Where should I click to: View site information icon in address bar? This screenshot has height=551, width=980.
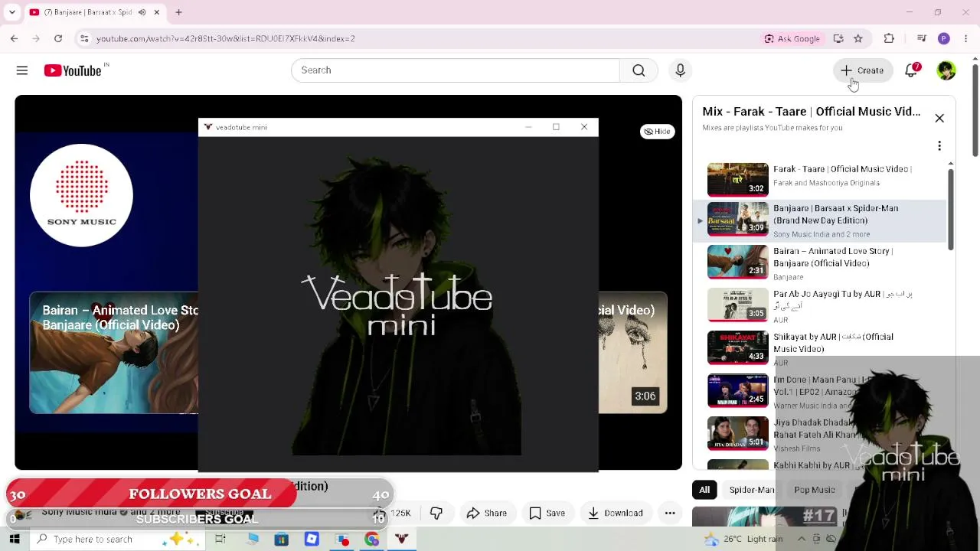pyautogui.click(x=83, y=38)
